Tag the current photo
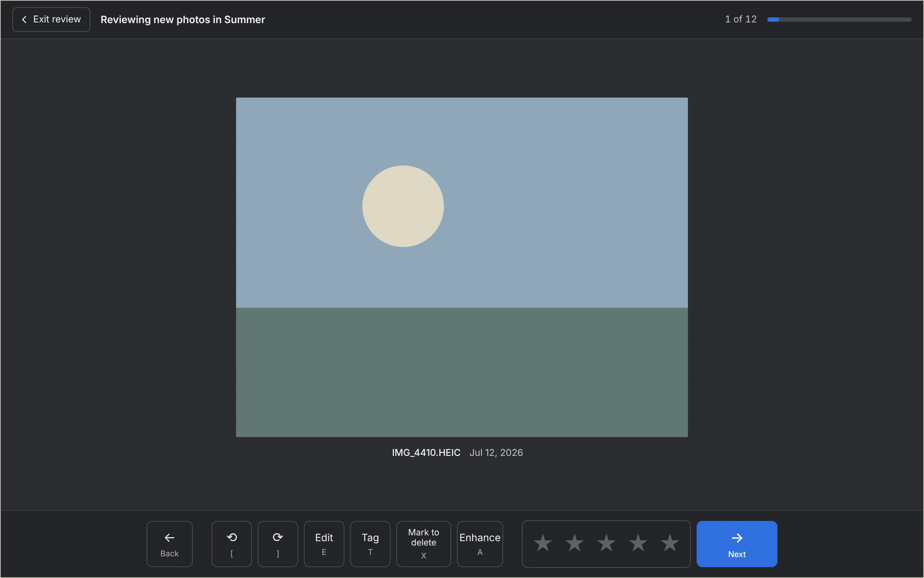924x578 pixels. click(x=370, y=544)
